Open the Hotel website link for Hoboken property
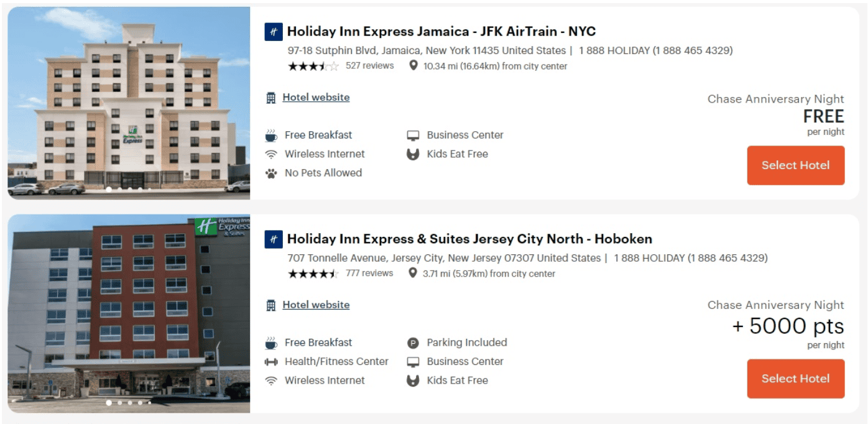Image resolution: width=868 pixels, height=424 pixels. pos(317,305)
